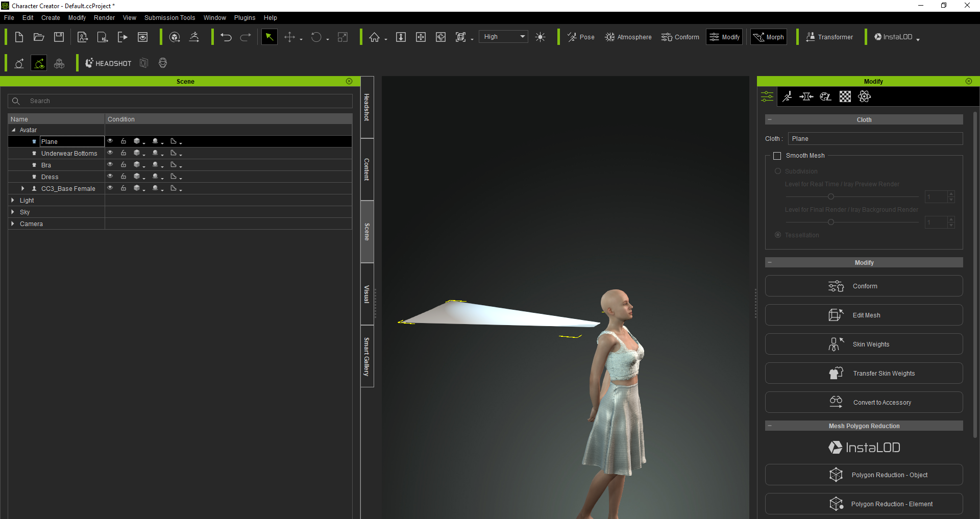Image resolution: width=980 pixels, height=519 pixels.
Task: Click the Polygon Reduction - Object button
Action: [864, 475]
